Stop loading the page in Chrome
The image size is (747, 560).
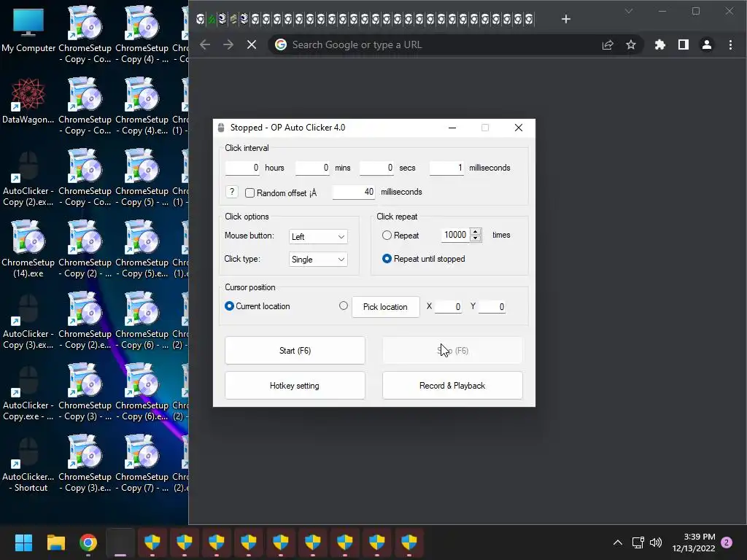[x=252, y=44]
